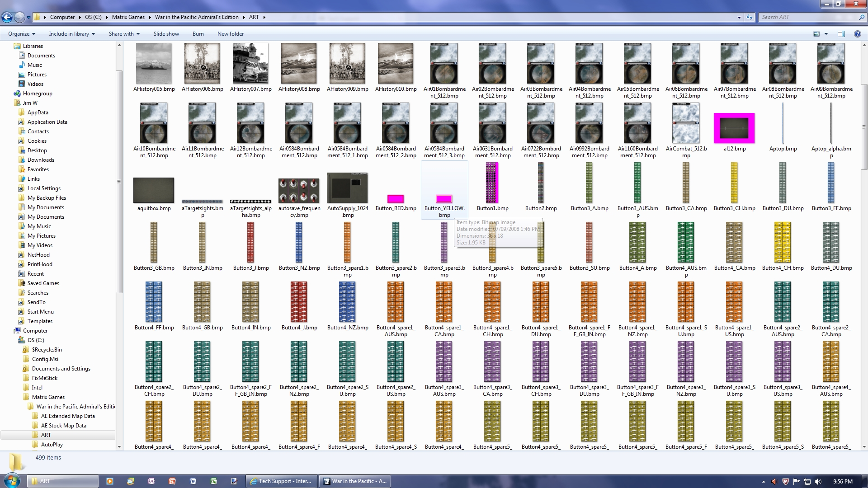
Task: Open the change view dropdown arrow
Action: point(826,34)
